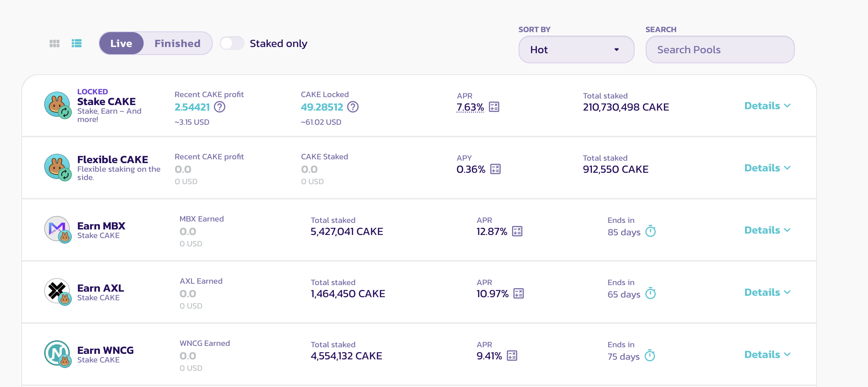Image resolution: width=868 pixels, height=387 pixels.
Task: Expand Details for Flexible CAKE pool
Action: point(767,168)
